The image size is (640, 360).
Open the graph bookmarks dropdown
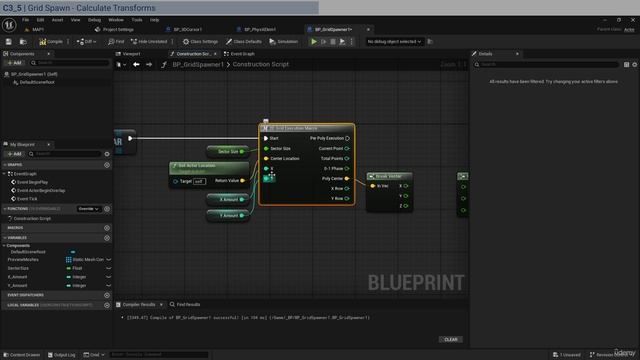121,64
